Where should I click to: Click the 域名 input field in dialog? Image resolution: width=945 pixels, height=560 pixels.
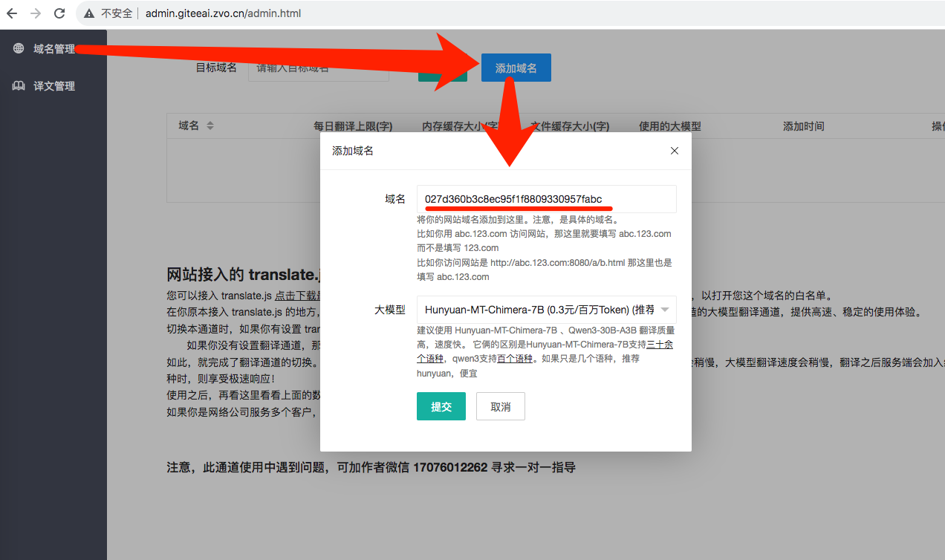[x=546, y=199]
